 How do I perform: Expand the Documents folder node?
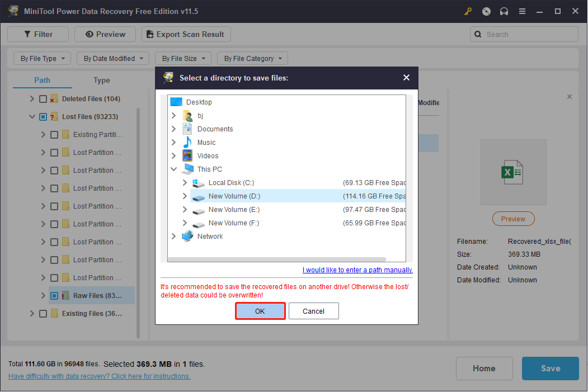[x=173, y=129]
